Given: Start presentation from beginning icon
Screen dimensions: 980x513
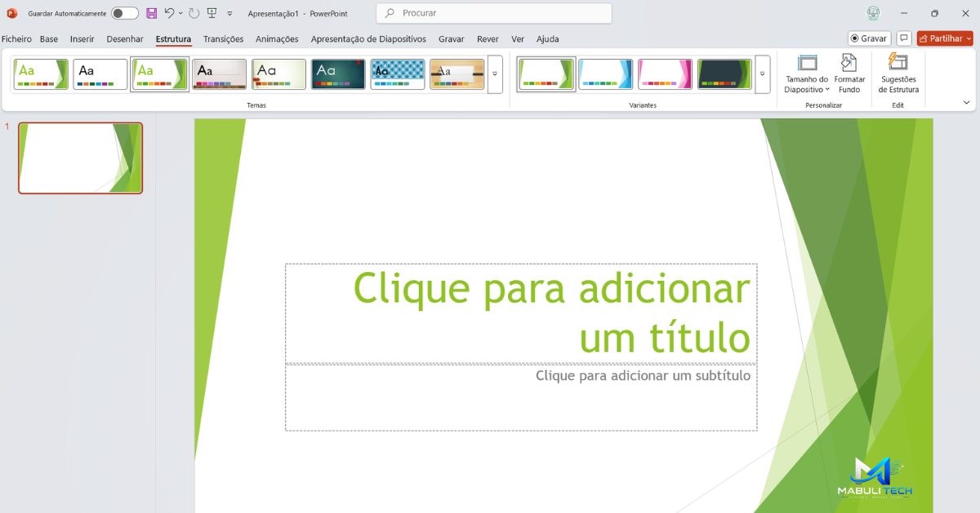Looking at the screenshot, I should point(212,13).
